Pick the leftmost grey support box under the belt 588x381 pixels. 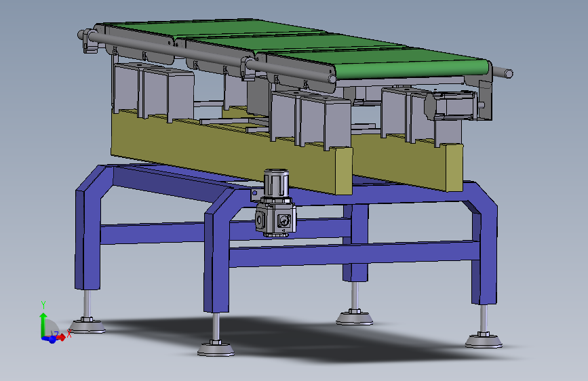[x=126, y=87]
